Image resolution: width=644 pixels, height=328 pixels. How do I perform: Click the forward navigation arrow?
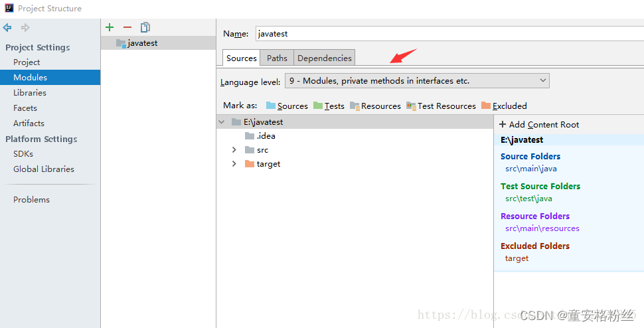tap(25, 27)
